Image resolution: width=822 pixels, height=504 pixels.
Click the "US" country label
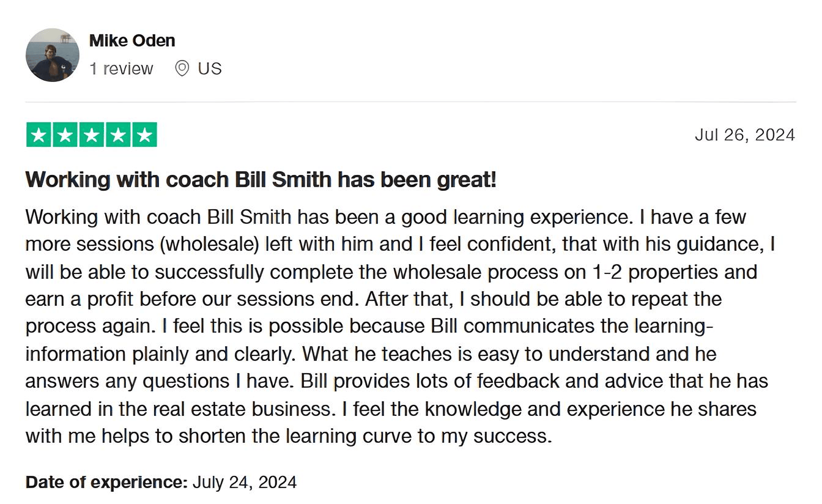coord(210,69)
